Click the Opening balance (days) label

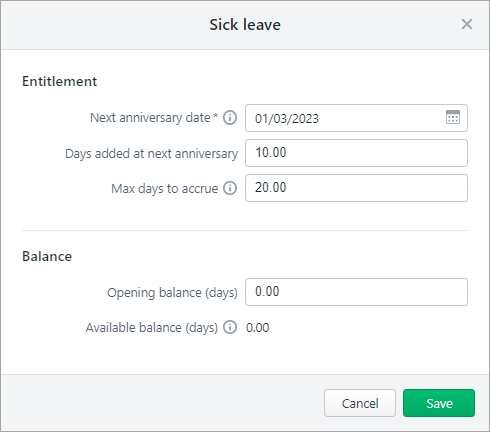point(172,293)
